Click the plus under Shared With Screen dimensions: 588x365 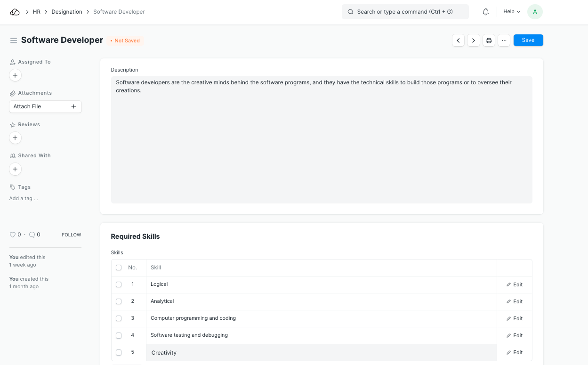tap(15, 169)
